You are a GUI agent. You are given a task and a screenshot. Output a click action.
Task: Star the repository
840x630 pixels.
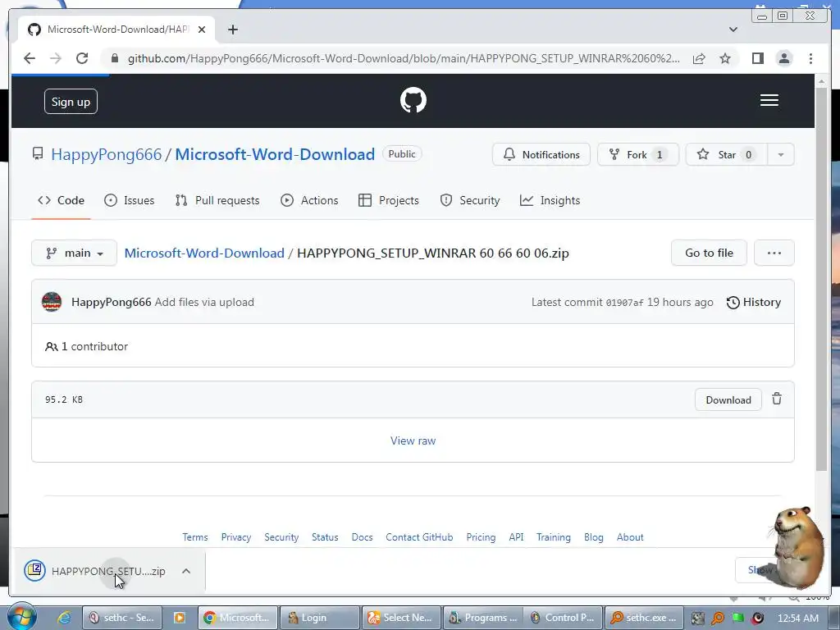click(x=727, y=154)
